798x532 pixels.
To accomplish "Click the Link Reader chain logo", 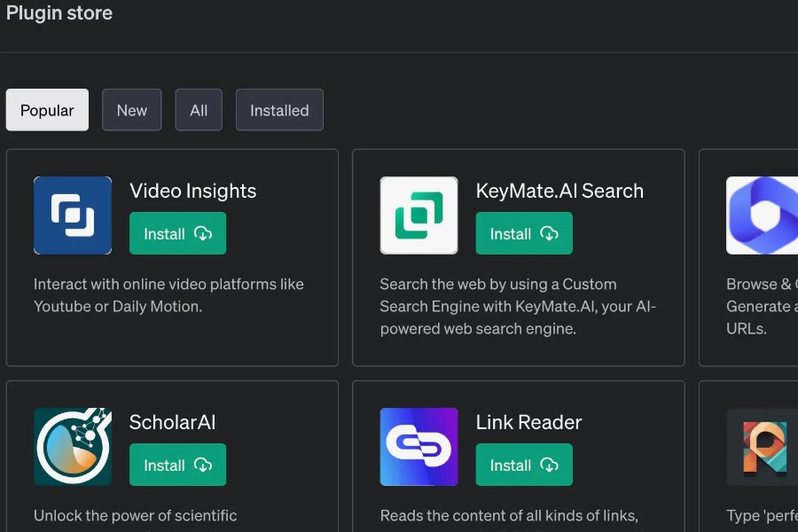I will click(419, 447).
